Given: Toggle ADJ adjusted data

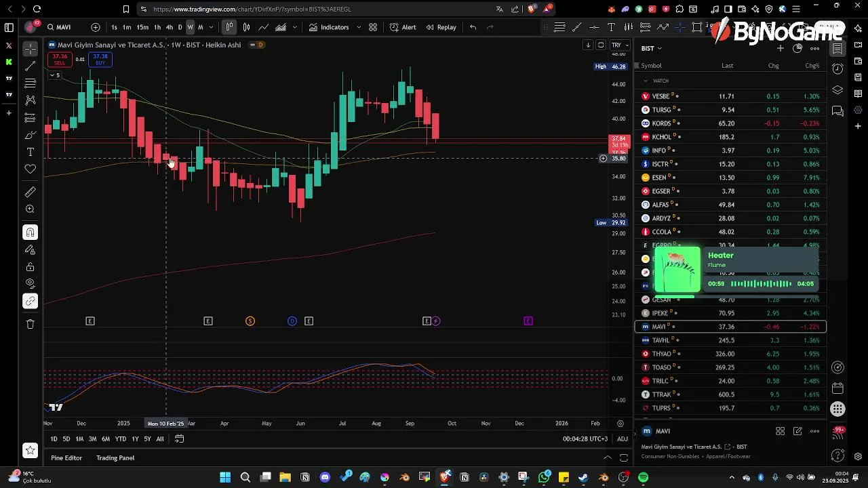Looking at the screenshot, I should click(622, 439).
